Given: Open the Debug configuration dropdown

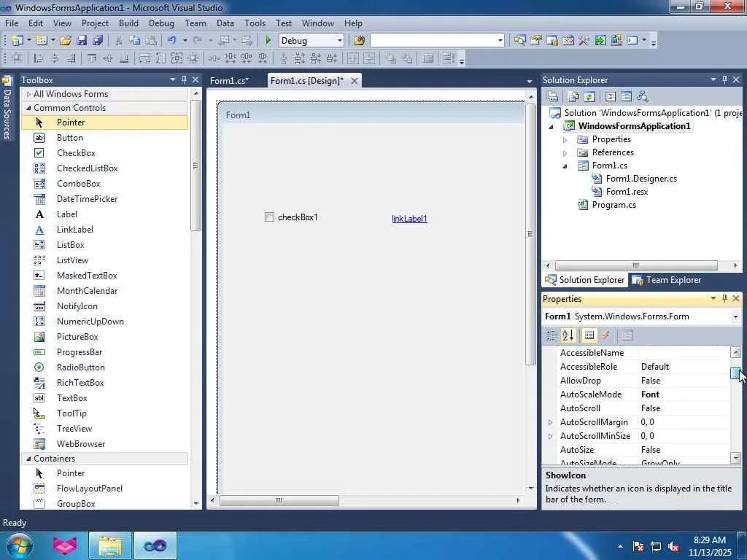Looking at the screenshot, I should pyautogui.click(x=340, y=41).
